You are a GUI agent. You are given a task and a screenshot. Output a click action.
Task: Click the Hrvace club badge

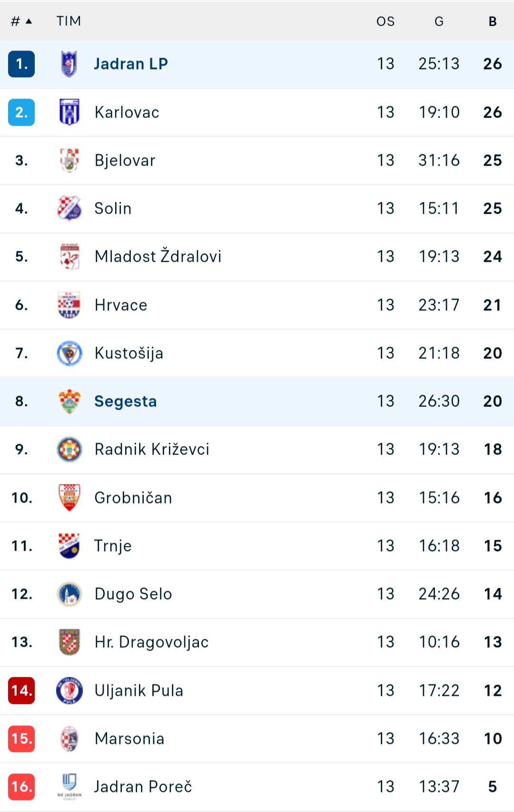69,305
